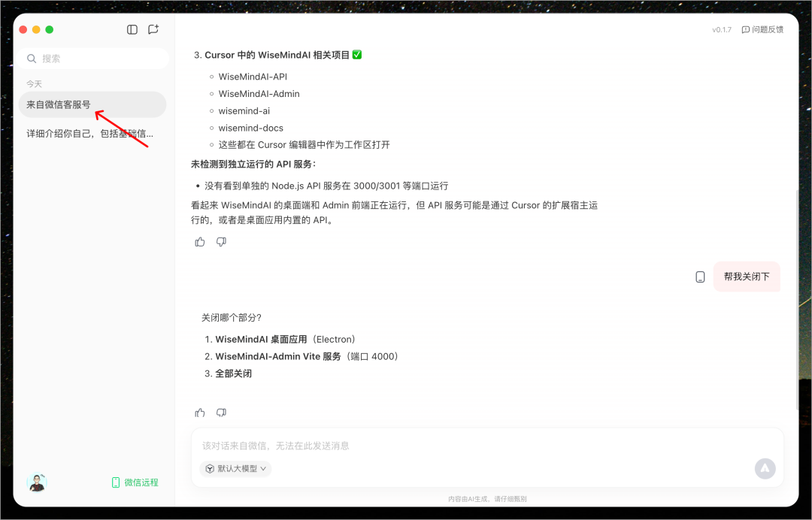
Task: Click the 今天 section label
Action: 34,84
